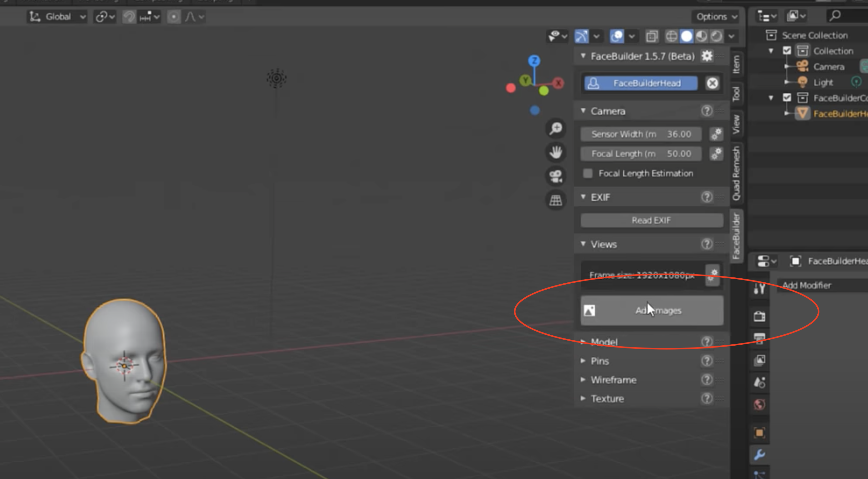Screen dimensions: 868x479
Task: Toggle camera view icon
Action: click(556, 176)
